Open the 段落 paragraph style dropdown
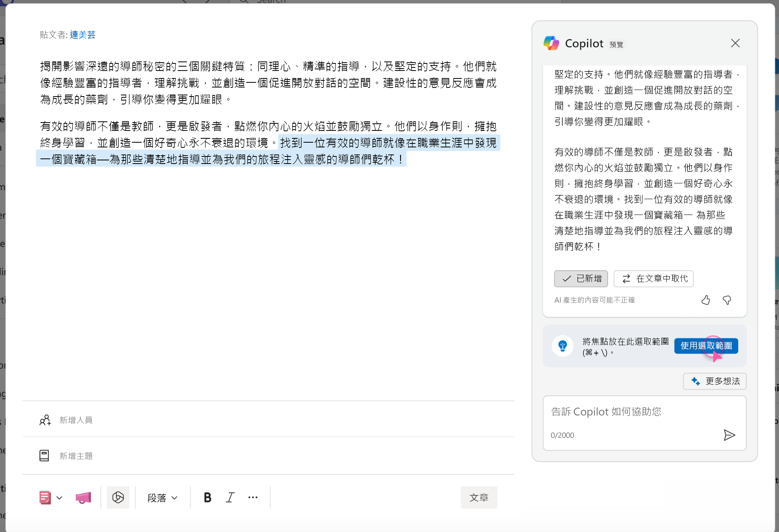The height and width of the screenshot is (532, 779). coord(162,498)
